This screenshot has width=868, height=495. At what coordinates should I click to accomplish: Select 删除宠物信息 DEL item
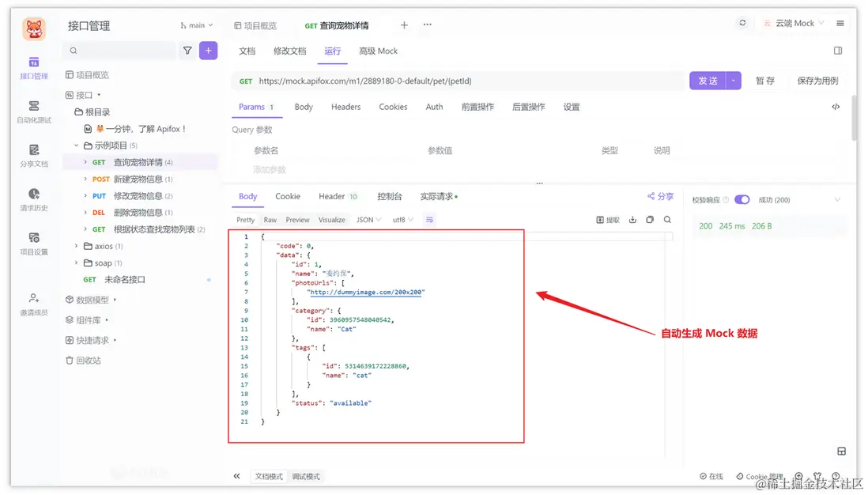(141, 213)
